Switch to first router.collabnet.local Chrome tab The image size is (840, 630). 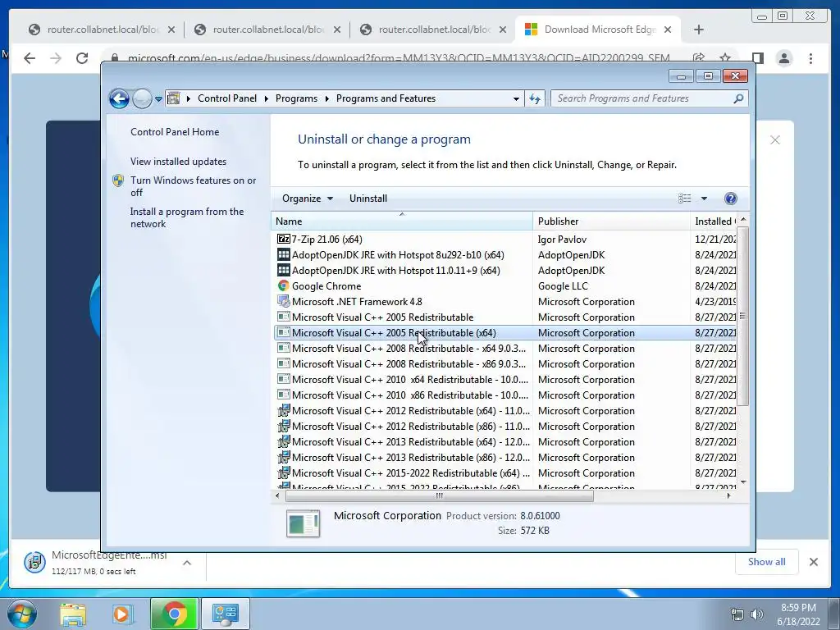coord(101,30)
